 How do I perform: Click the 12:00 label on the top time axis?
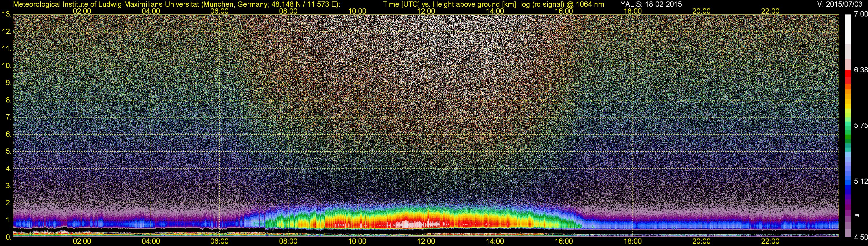426,11
